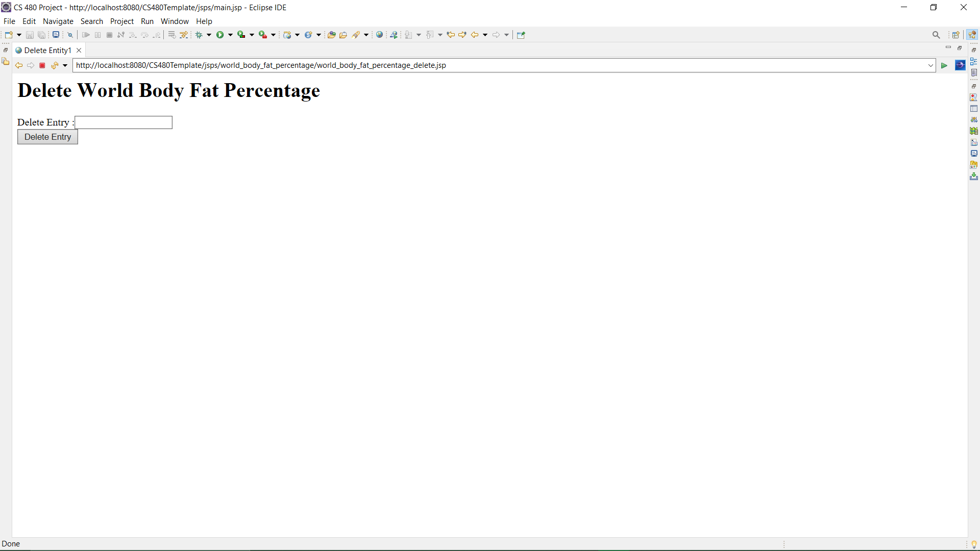Click the browser back arrow button

(18, 65)
